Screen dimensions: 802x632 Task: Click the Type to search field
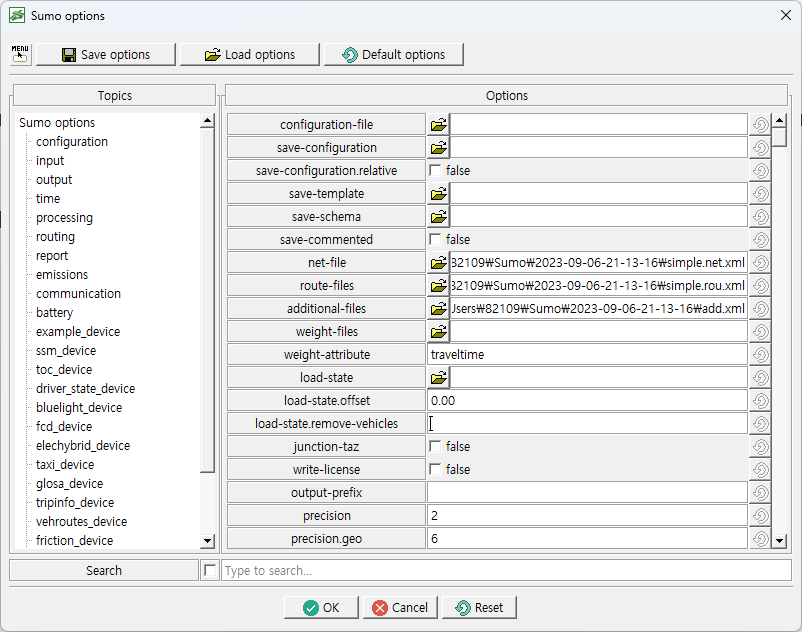click(x=506, y=570)
